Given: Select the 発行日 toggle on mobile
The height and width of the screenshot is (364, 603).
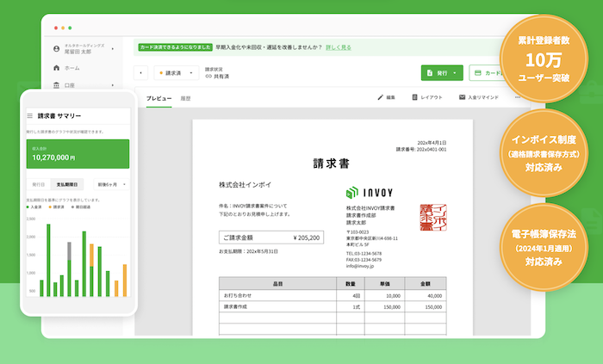Looking at the screenshot, I should point(39,185).
